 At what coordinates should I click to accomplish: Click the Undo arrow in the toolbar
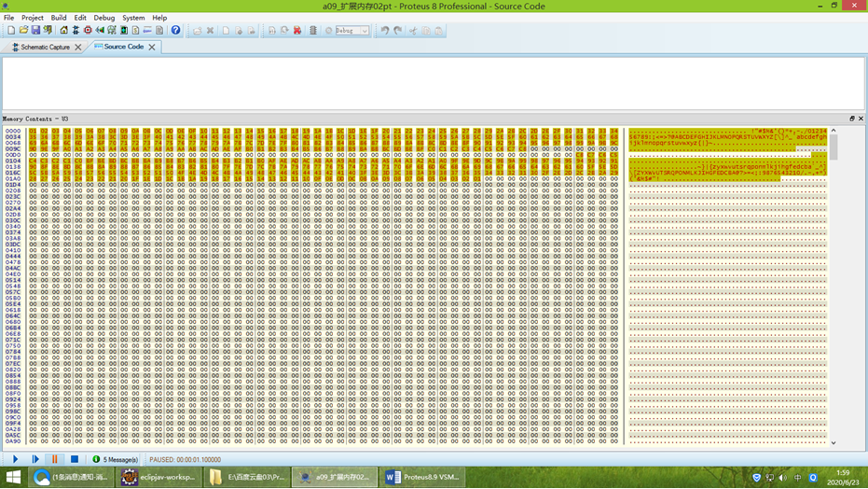385,30
